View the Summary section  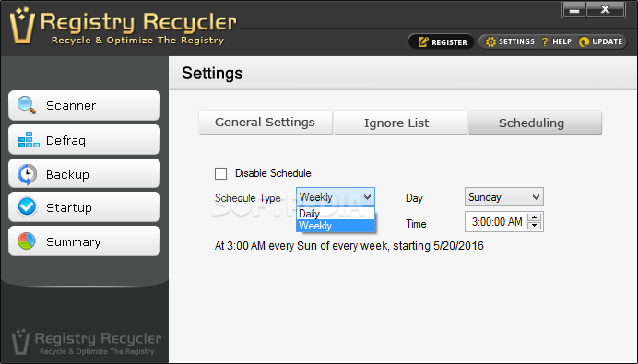coord(84,241)
